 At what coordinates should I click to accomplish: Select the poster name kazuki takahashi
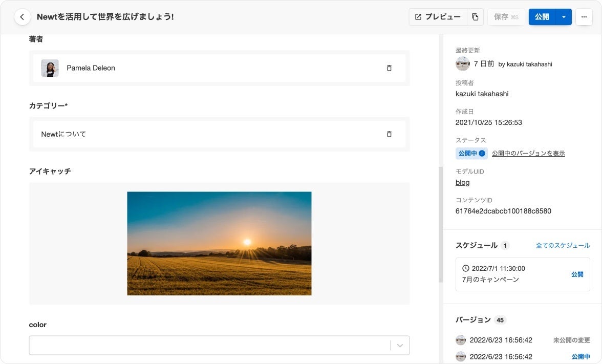[x=482, y=94]
